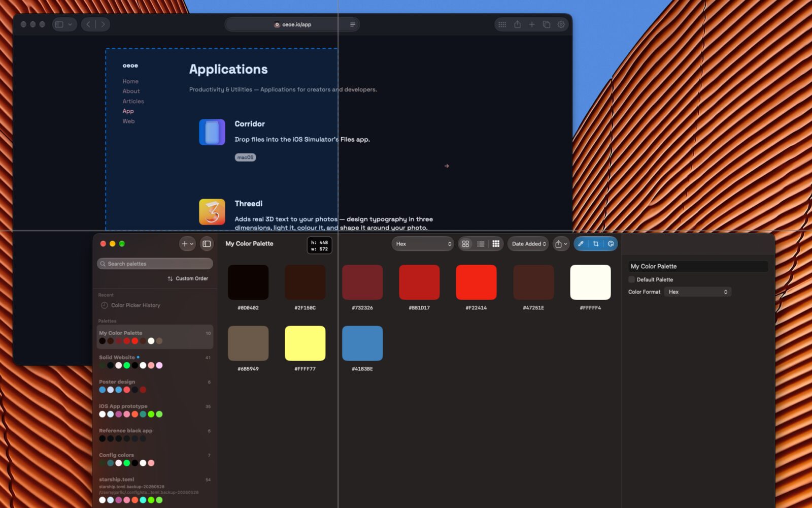Select the yellow #FFFF77 swatch
Viewport: 812px width, 508px height.
305,343
